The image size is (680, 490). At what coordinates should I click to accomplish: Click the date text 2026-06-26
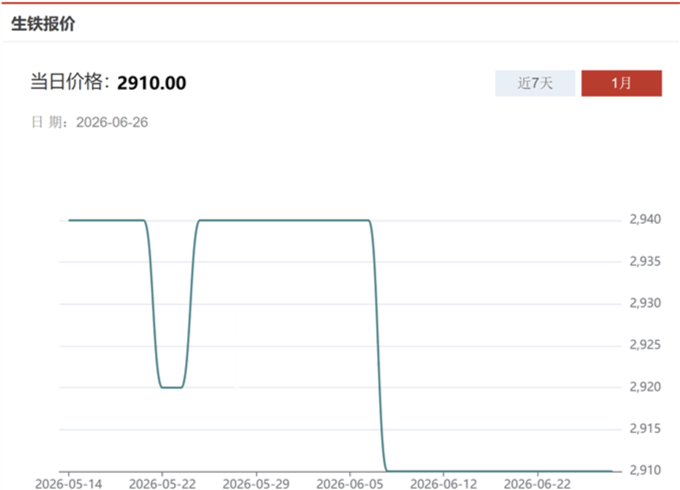point(112,122)
